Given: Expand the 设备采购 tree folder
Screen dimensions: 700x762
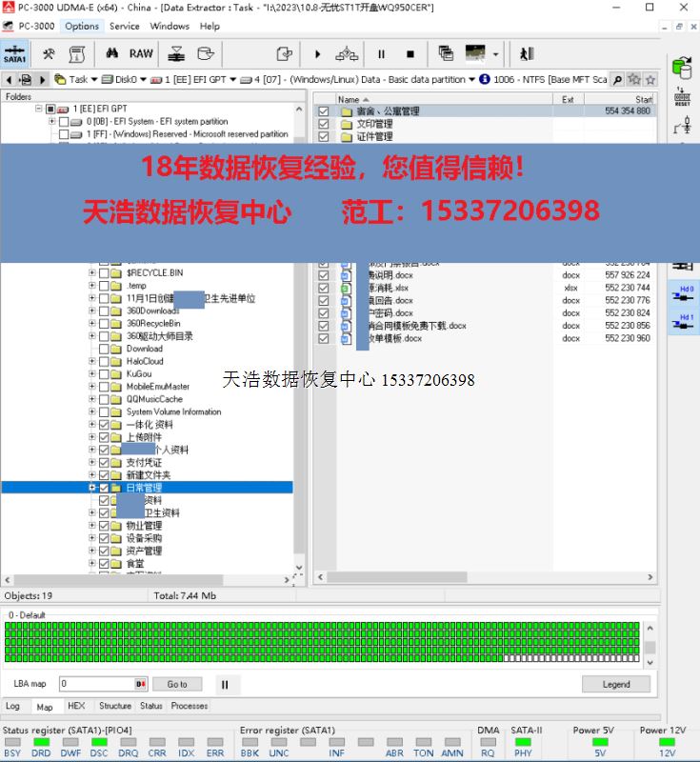Looking at the screenshot, I should [92, 538].
